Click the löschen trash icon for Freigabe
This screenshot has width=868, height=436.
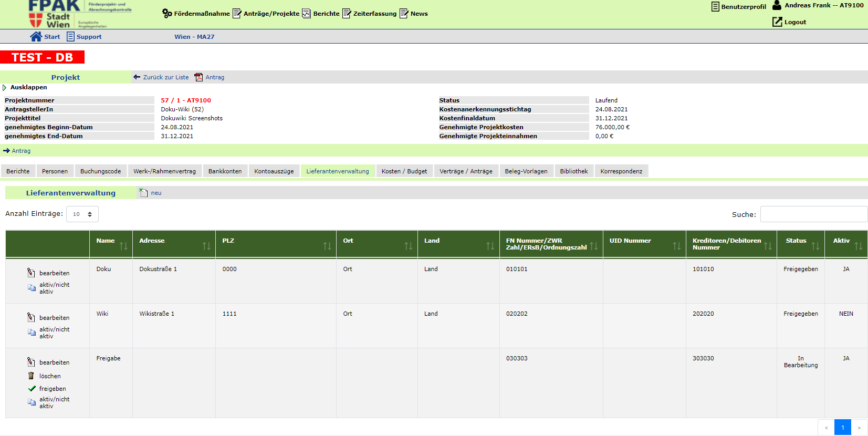point(31,376)
